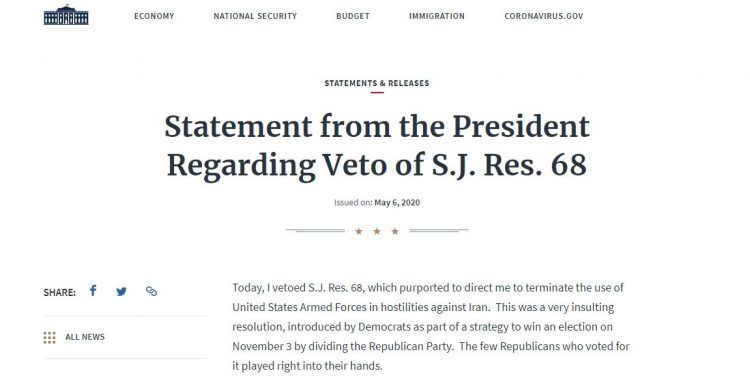Click the red underline beneath Statements & Releases
The width and height of the screenshot is (750, 386).
[377, 92]
